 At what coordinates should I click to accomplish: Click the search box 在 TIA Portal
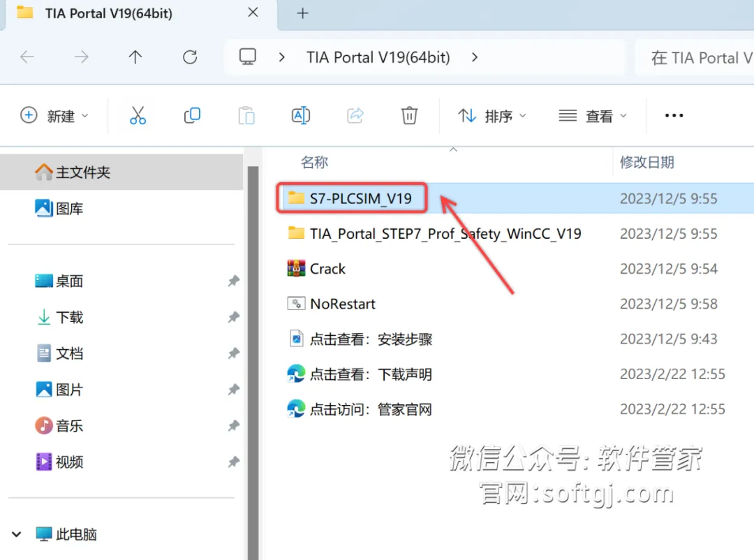695,58
